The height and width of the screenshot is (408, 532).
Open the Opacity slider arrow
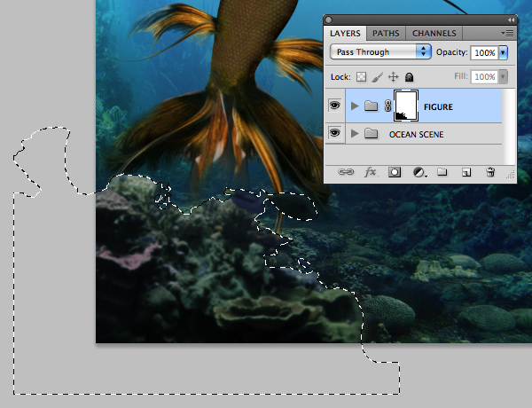click(x=503, y=52)
